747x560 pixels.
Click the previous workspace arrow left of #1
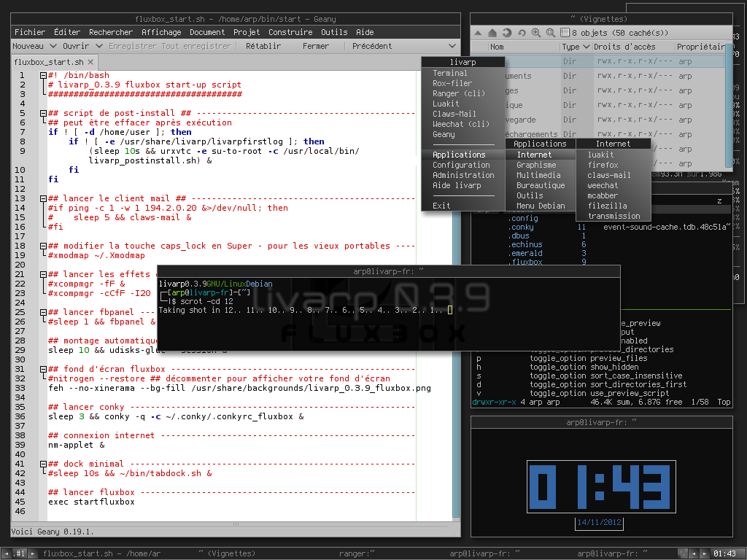point(7,554)
